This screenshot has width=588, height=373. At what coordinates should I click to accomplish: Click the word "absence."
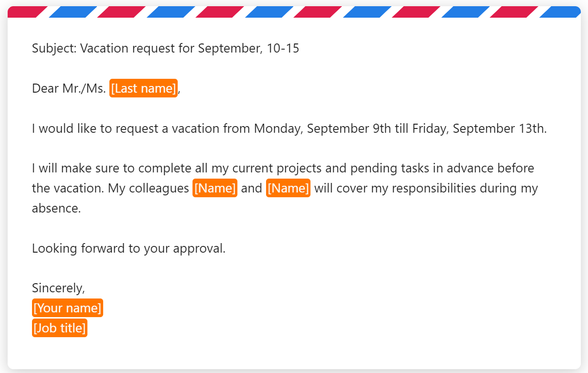[x=56, y=208]
